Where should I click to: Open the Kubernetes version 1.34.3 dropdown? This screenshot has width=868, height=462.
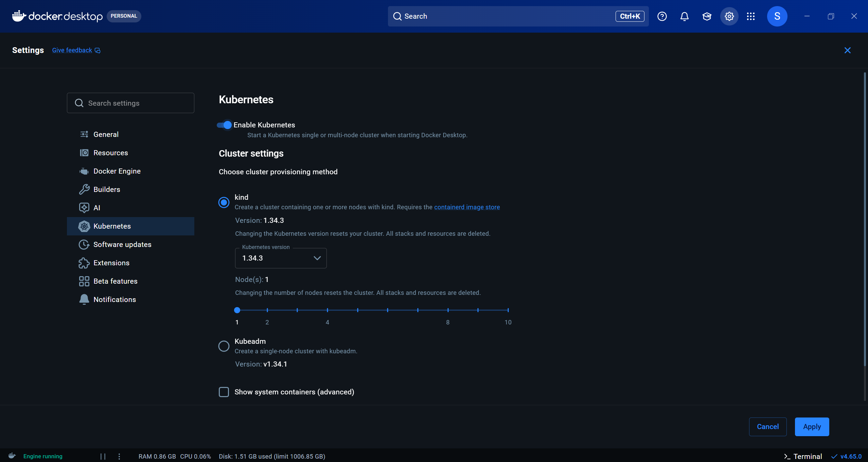pos(281,258)
